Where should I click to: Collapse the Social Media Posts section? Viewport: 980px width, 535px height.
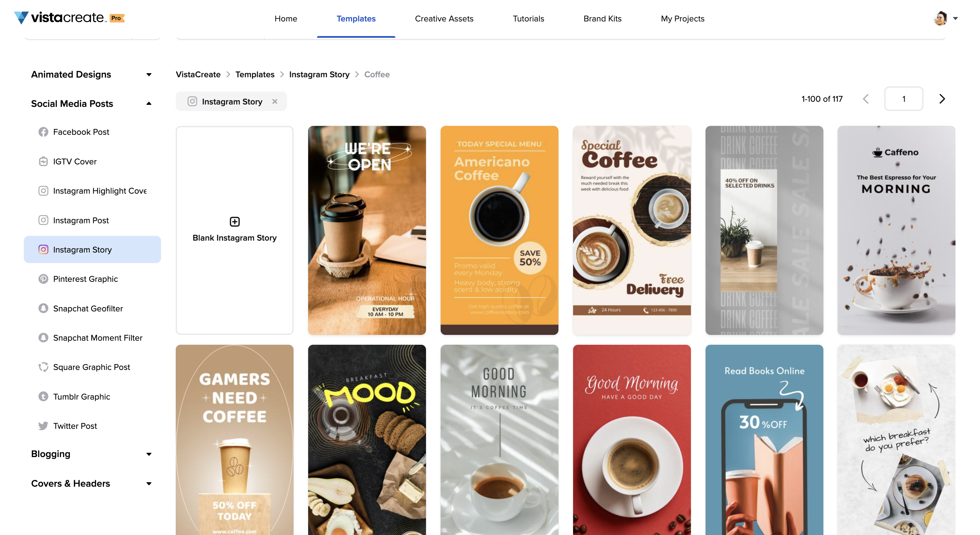[148, 103]
